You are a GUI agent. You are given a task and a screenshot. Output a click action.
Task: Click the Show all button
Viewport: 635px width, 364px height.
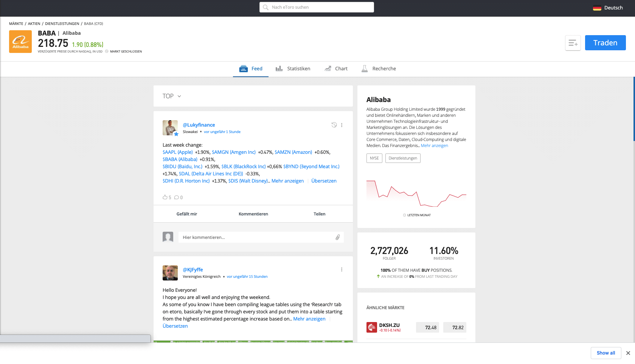[x=606, y=353]
